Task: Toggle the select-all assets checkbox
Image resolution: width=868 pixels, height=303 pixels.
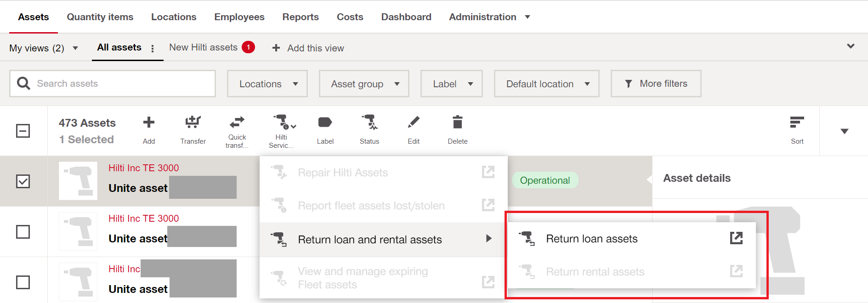Action: 23,131
